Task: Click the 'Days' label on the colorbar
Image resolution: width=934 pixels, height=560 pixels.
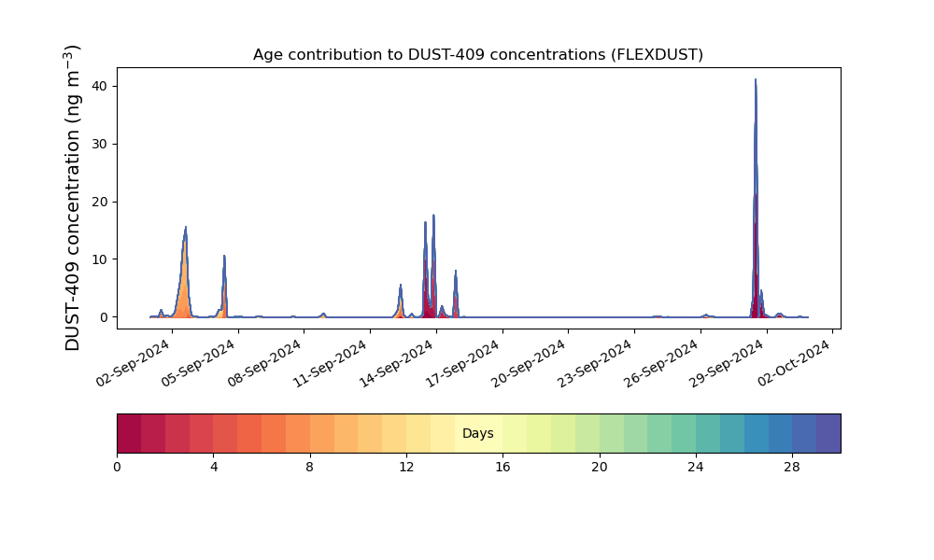Action: tap(477, 433)
